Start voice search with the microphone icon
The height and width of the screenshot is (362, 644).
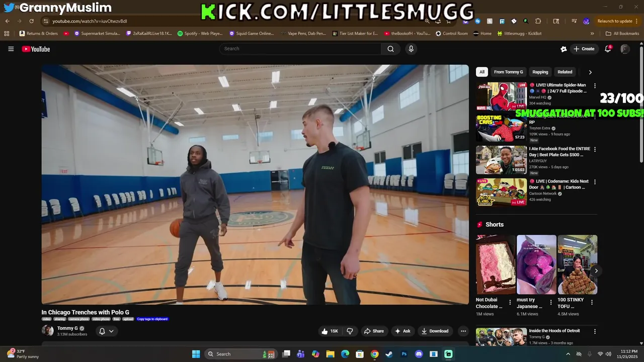411,49
